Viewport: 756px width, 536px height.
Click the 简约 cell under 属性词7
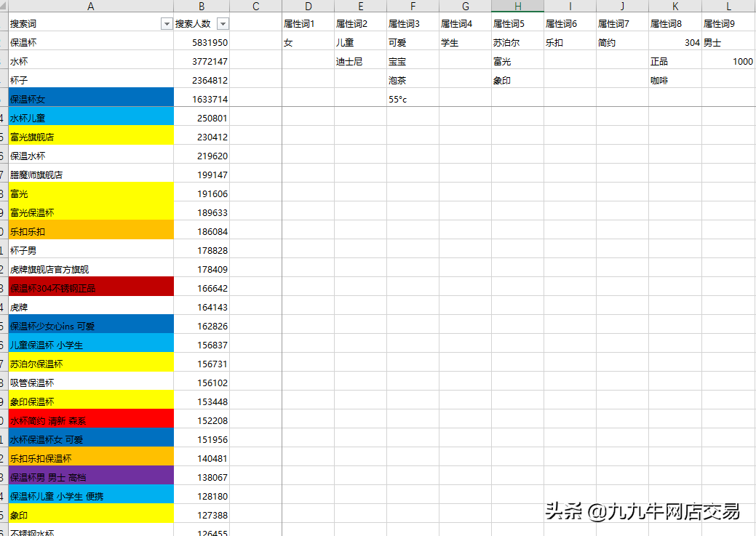(x=622, y=42)
